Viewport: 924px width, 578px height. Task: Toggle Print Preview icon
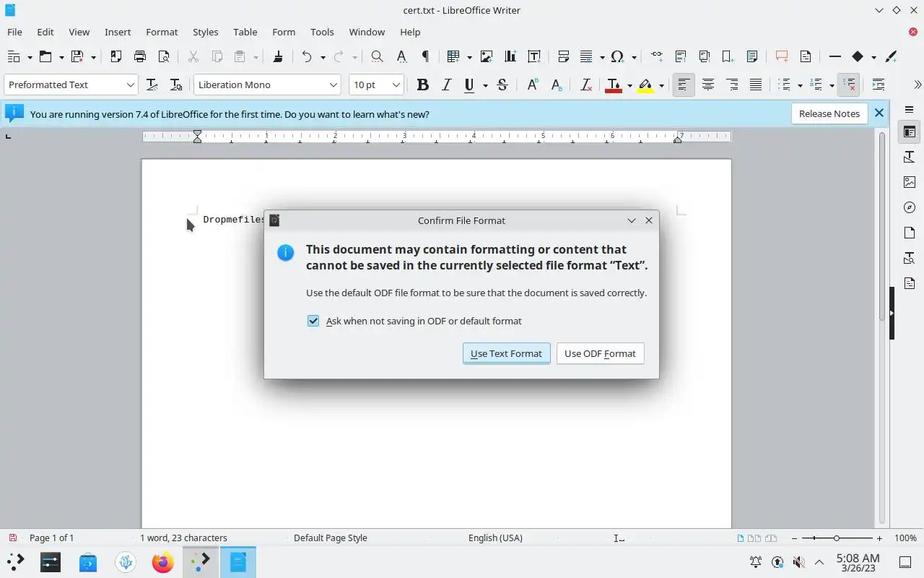click(164, 56)
